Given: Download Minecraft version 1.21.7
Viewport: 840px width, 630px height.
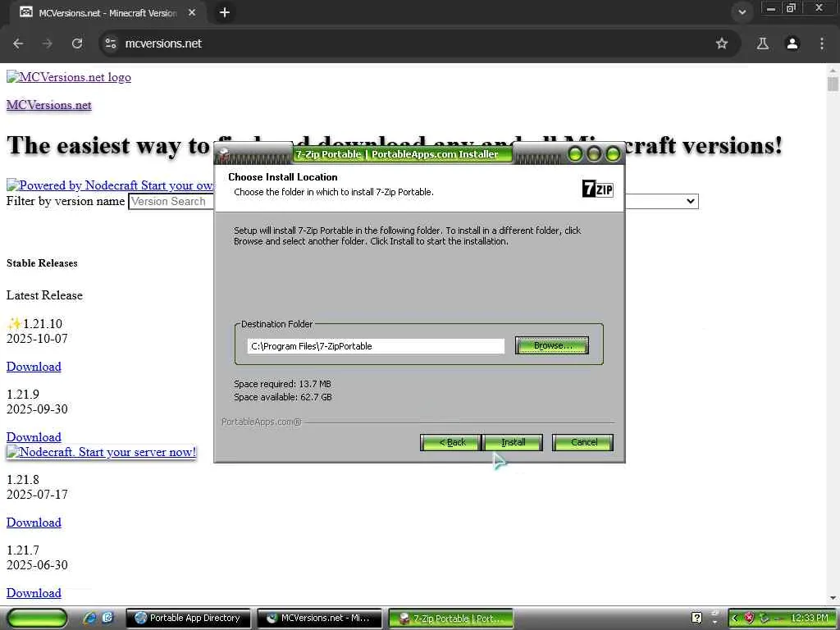Looking at the screenshot, I should [x=34, y=594].
